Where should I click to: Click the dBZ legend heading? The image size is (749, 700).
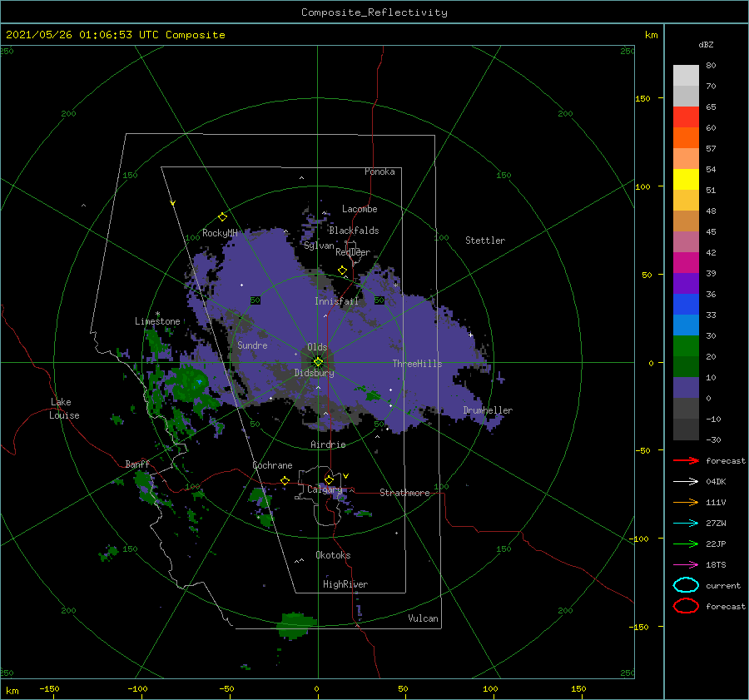(x=706, y=44)
